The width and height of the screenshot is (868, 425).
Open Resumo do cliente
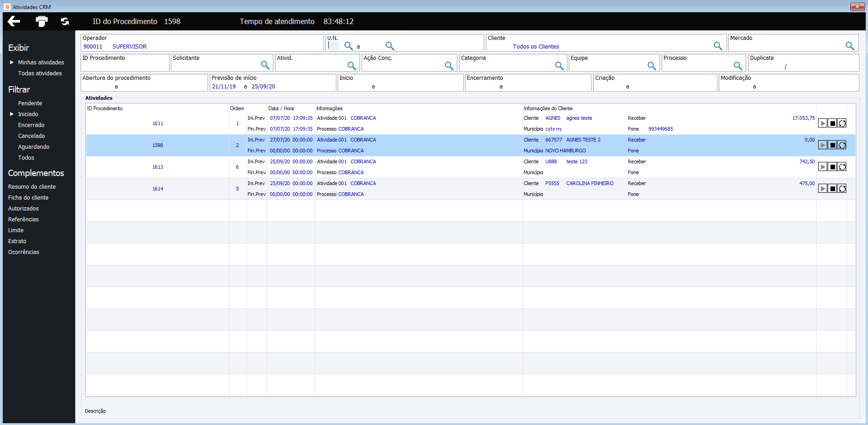pos(32,187)
